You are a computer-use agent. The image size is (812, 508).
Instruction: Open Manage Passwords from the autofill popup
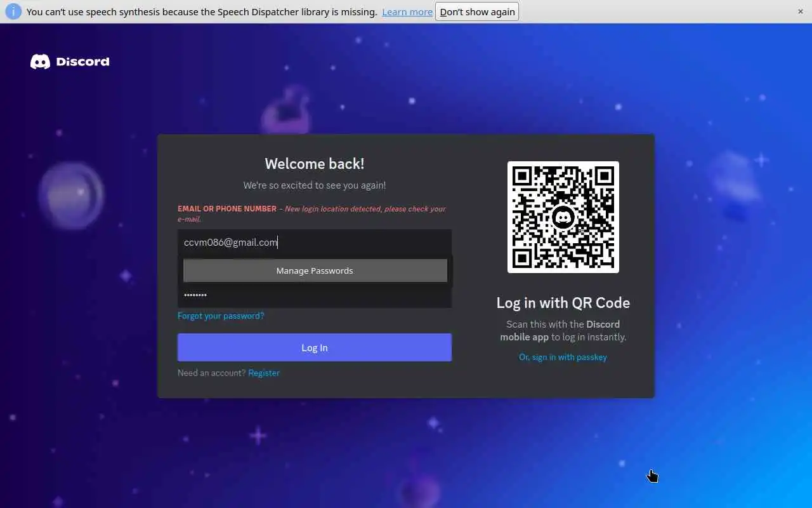pyautogui.click(x=315, y=271)
